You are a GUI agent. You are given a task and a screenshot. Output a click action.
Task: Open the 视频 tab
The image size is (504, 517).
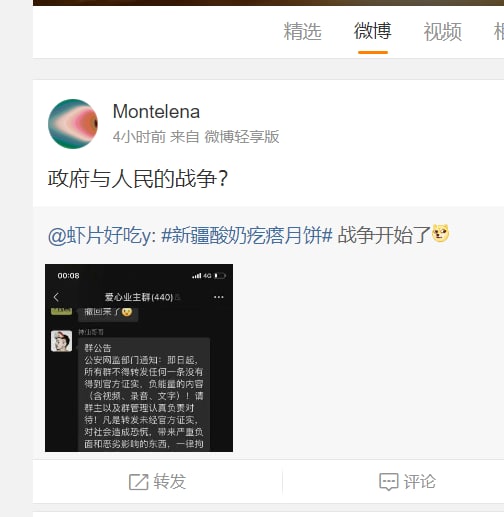click(x=443, y=31)
